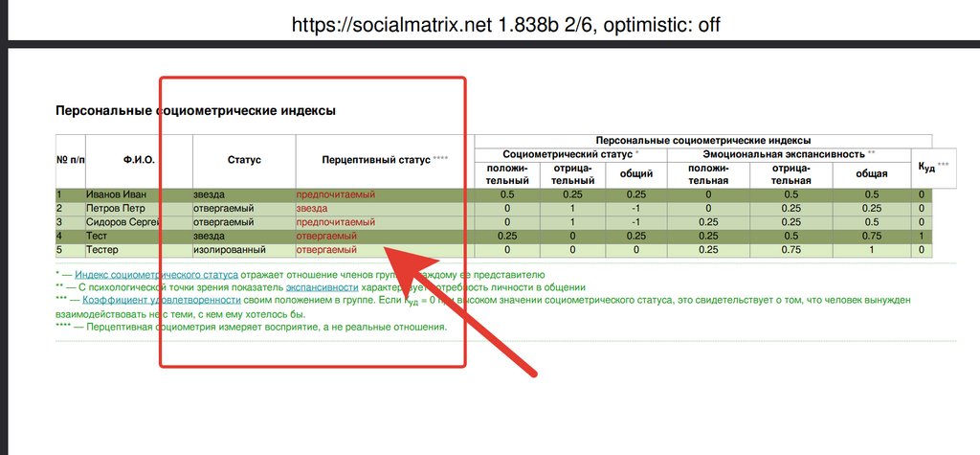This screenshot has height=455, width=980.
Task: Click red 'звезда' perceptive status for Петров
Action: pos(311,208)
